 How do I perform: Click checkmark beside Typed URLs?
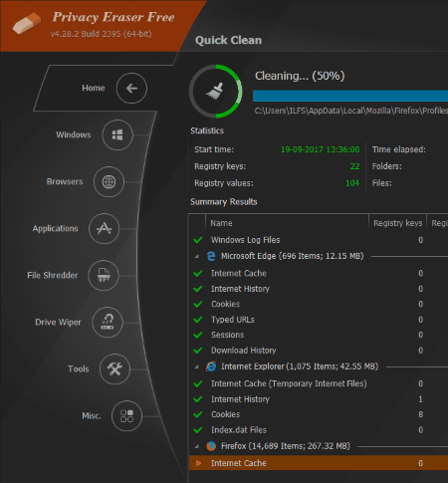pos(198,320)
